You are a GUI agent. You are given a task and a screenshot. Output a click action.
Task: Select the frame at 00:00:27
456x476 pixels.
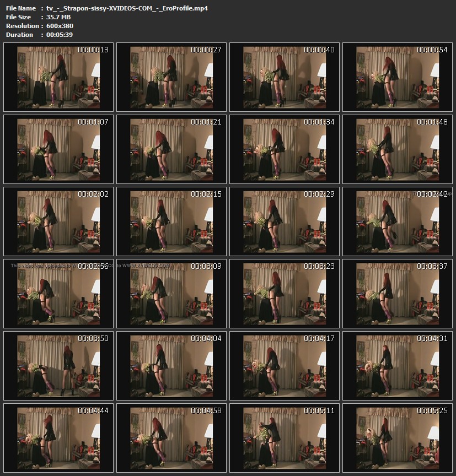pos(171,78)
